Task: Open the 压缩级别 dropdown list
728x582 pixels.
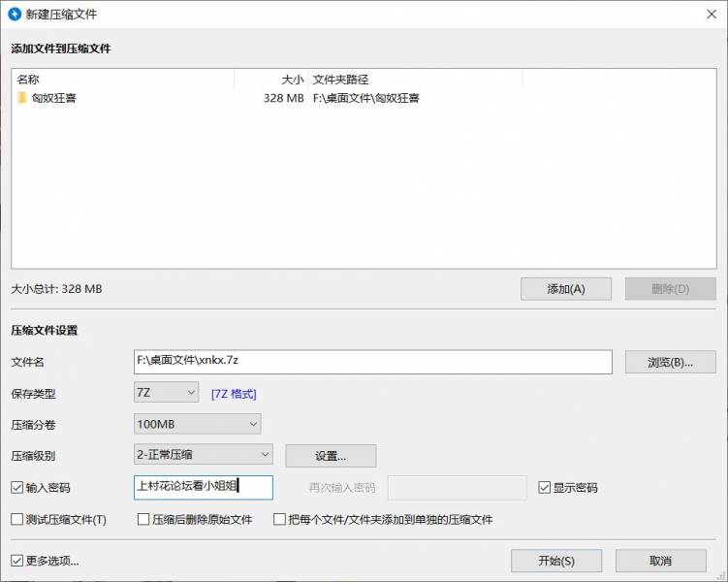Action: point(203,455)
